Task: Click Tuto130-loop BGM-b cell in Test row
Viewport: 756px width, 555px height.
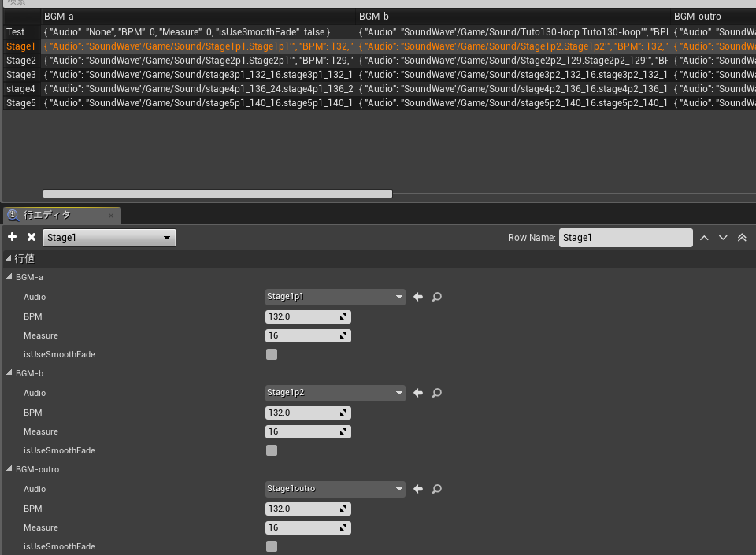Action: pyautogui.click(x=513, y=31)
